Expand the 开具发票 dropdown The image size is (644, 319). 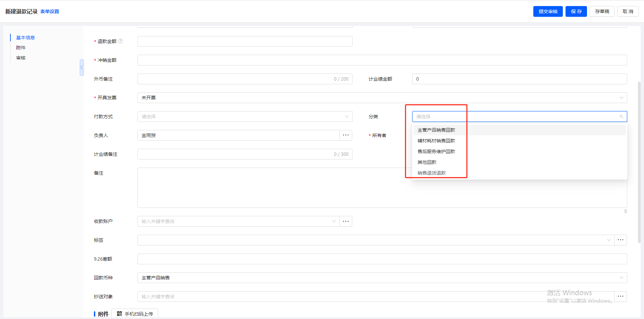pos(621,98)
